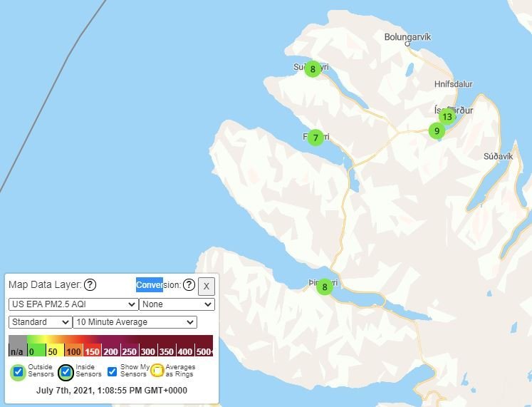Open the Map Data Layer help icon
This screenshot has width=532, height=407.
tap(90, 285)
